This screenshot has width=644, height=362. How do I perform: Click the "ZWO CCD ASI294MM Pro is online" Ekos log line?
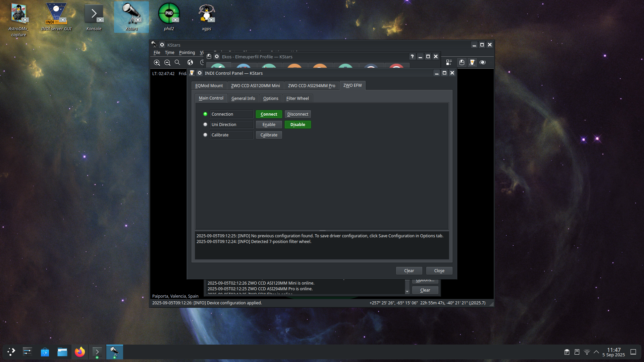[260, 289]
